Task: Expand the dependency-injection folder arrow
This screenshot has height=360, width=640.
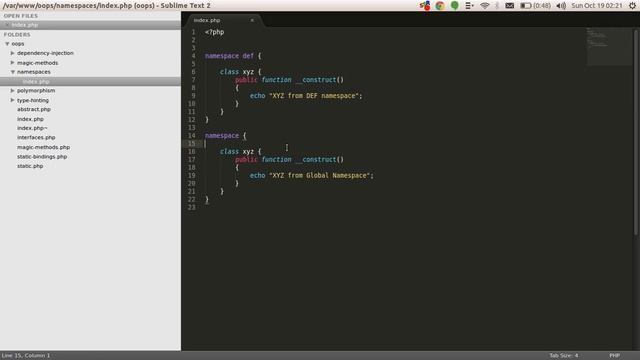Action: tap(13, 53)
